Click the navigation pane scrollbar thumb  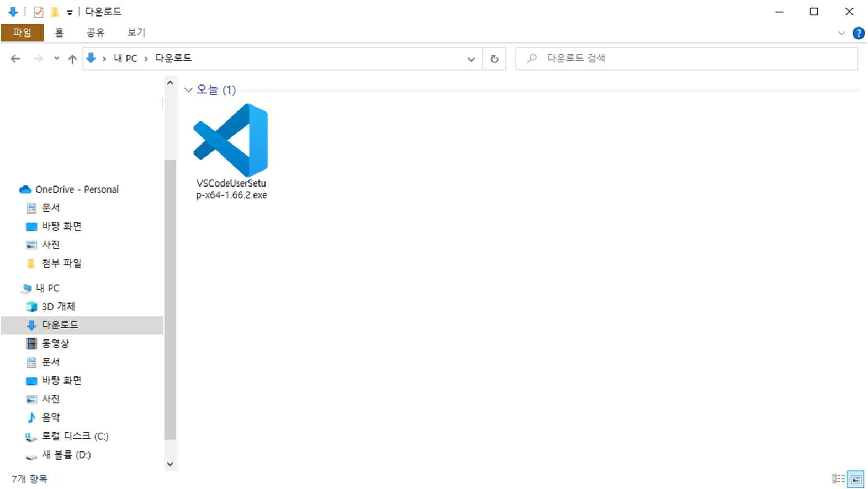pos(170,299)
